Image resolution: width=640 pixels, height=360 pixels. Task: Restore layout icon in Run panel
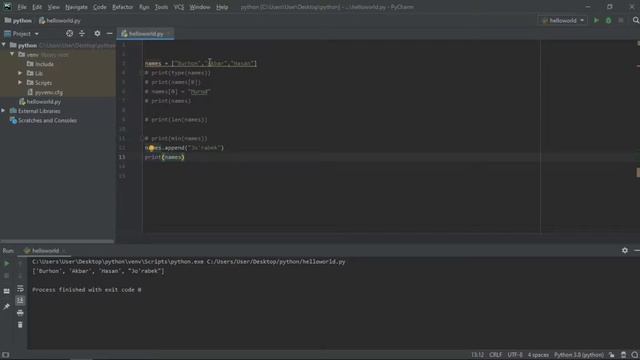[x=7, y=291]
